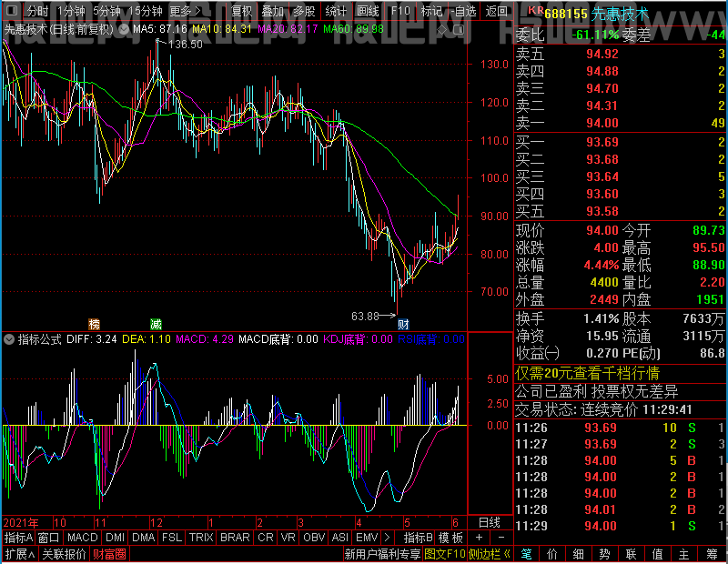
Task: Open the 财富圈 button
Action: pos(109,554)
